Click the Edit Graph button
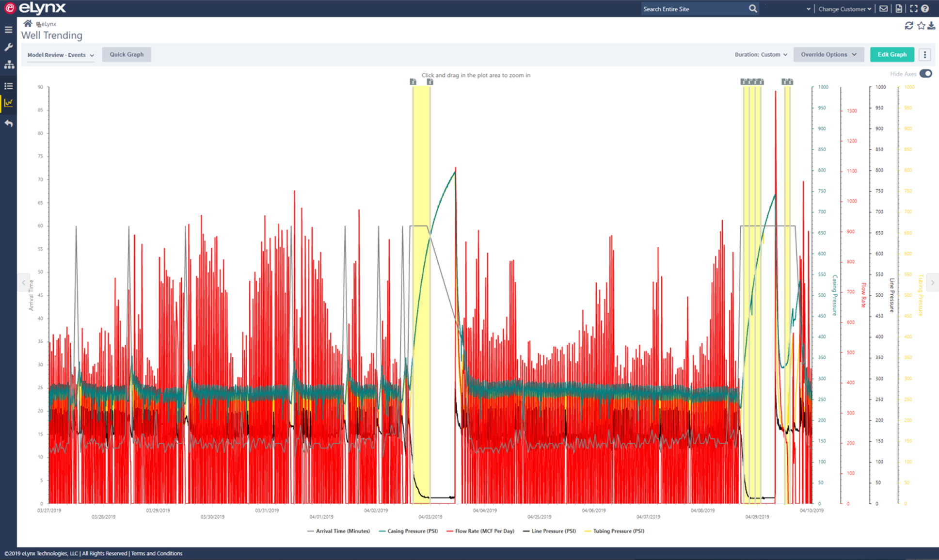This screenshot has height=560, width=939. click(x=892, y=54)
